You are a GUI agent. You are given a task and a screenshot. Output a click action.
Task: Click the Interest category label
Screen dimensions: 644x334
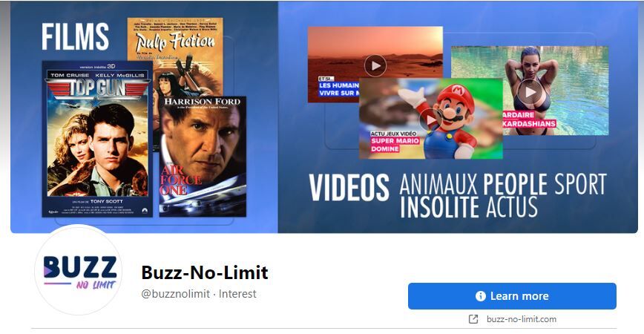pyautogui.click(x=237, y=294)
